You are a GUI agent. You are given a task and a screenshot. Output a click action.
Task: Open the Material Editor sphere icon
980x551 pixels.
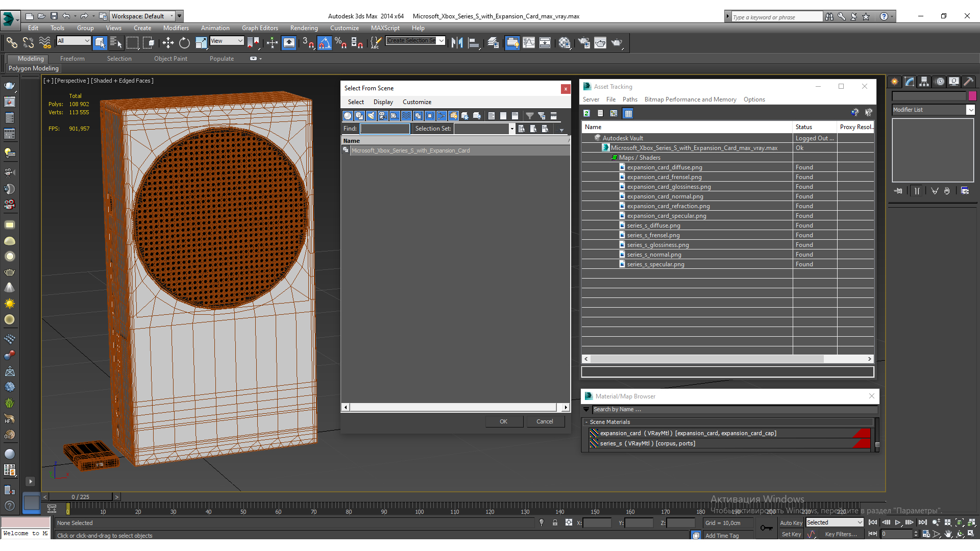(x=564, y=43)
